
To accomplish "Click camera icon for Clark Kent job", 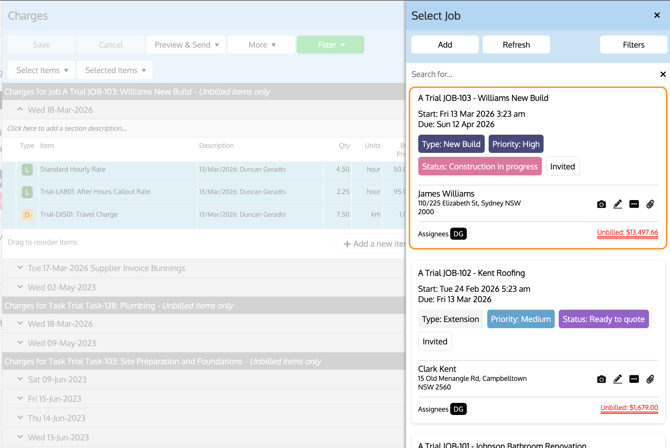I will point(601,379).
